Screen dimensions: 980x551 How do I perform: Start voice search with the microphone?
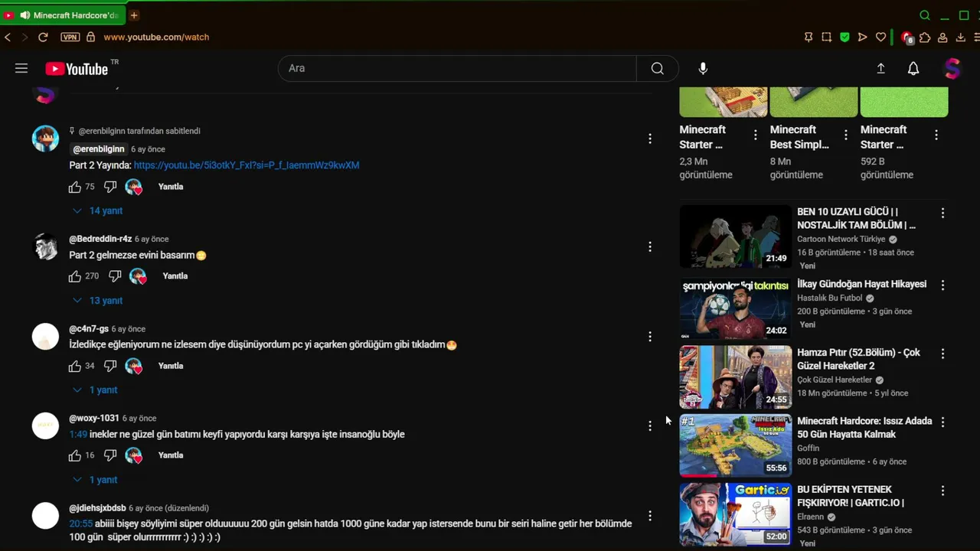click(x=703, y=68)
